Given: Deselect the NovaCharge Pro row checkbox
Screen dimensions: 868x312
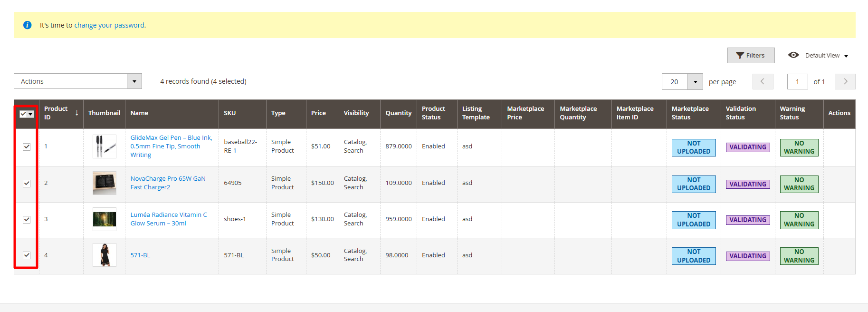Looking at the screenshot, I should [x=27, y=183].
